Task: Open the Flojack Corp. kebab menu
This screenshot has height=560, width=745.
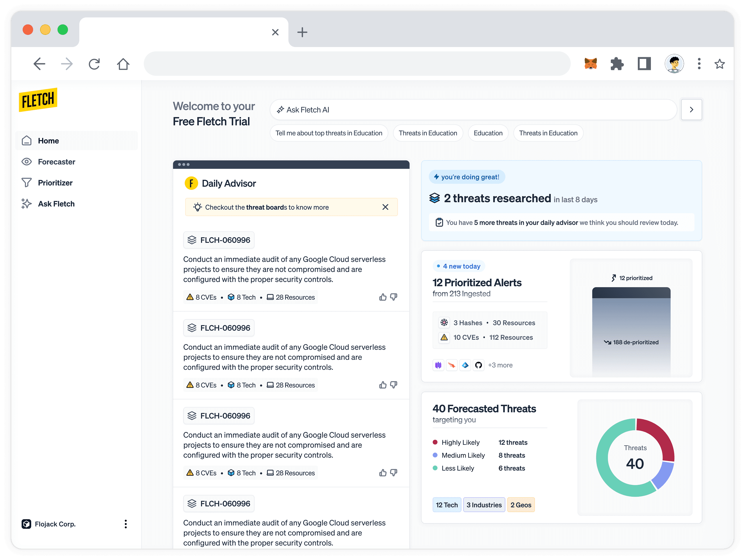Action: [x=126, y=524]
